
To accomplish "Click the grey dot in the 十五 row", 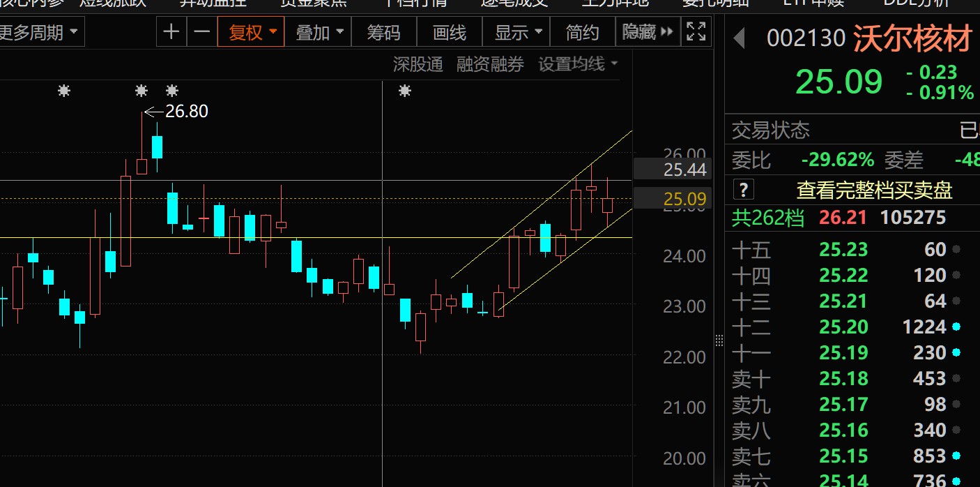I will pos(956,249).
